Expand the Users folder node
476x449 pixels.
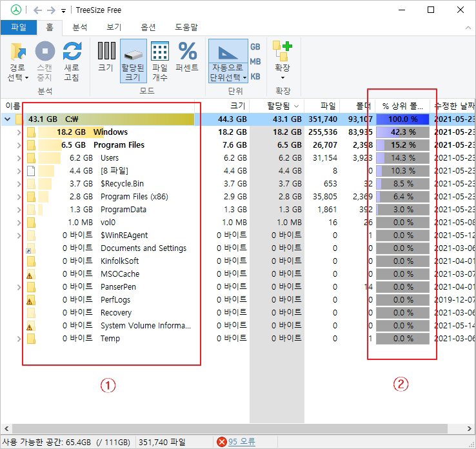(19, 158)
